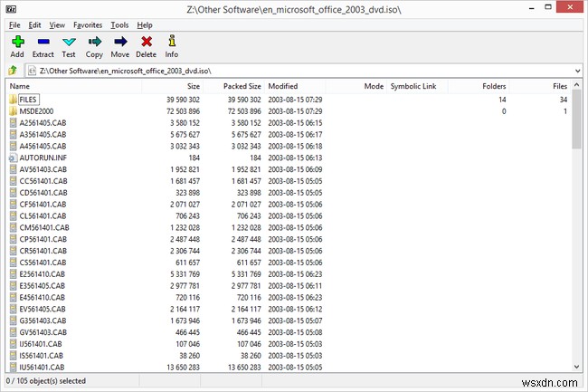Click the green Add toolbar icon
This screenshot has width=588, height=392.
(x=16, y=42)
